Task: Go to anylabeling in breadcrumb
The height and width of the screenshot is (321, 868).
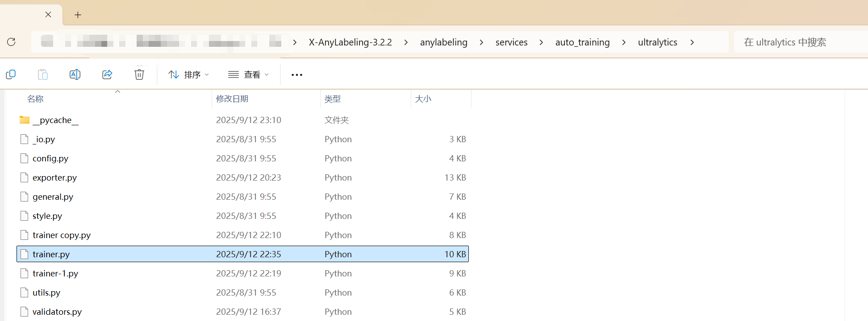Action: 444,42
